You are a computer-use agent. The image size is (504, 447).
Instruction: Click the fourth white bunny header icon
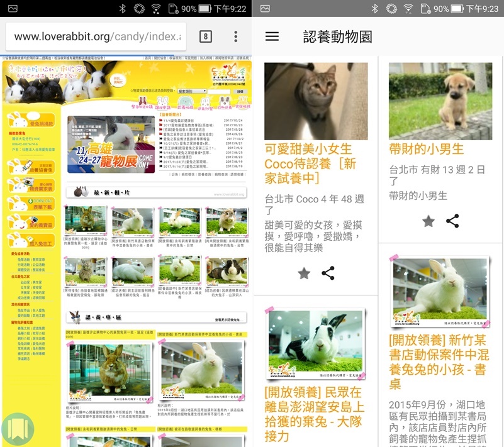[205, 103]
